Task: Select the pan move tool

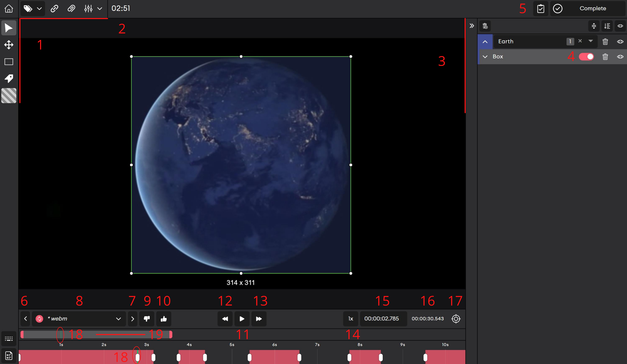Action: 9,45
